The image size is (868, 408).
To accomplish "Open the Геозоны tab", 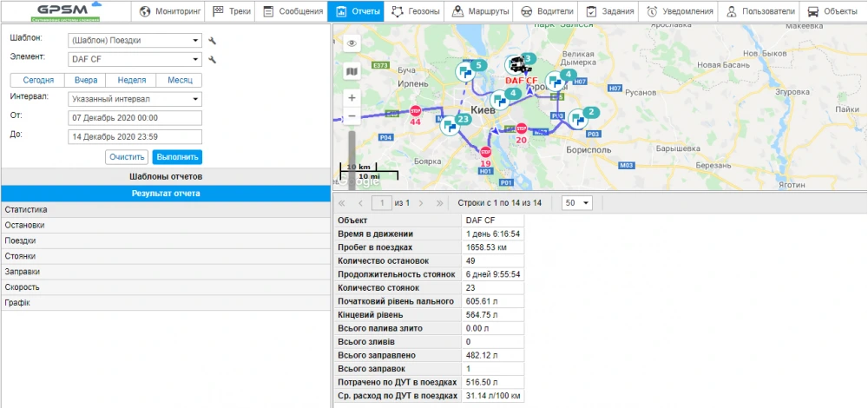I will click(416, 12).
